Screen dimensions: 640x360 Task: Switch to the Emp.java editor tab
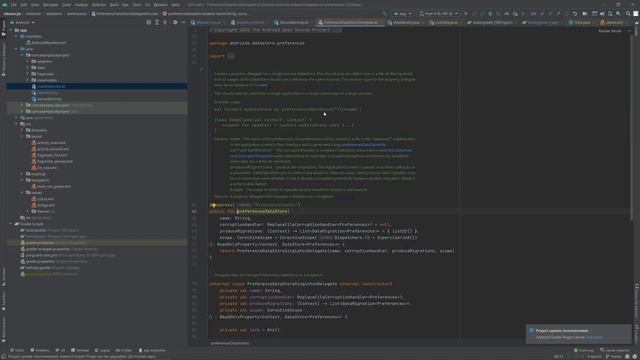coord(579,22)
